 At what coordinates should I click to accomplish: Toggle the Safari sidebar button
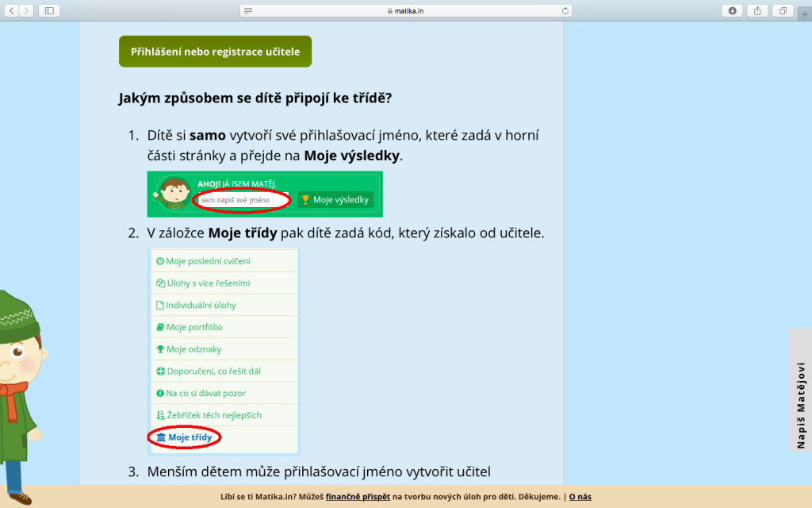(49, 10)
